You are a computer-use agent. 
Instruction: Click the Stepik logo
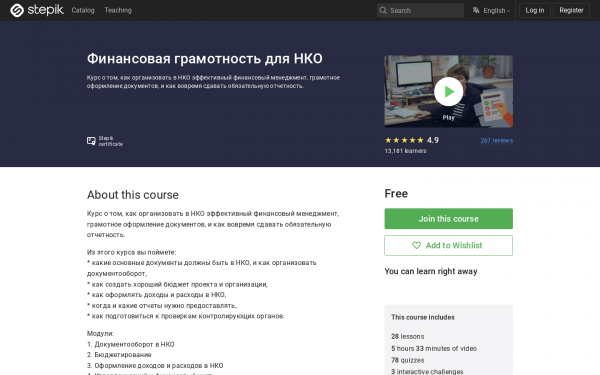coord(37,10)
